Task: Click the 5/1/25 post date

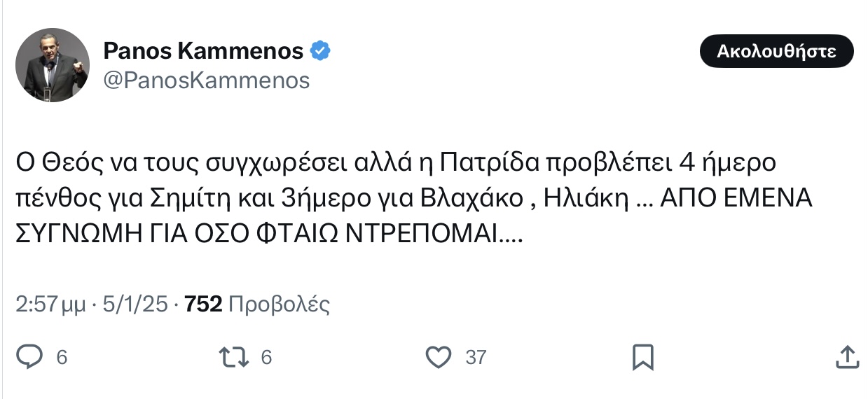Action: (x=135, y=304)
